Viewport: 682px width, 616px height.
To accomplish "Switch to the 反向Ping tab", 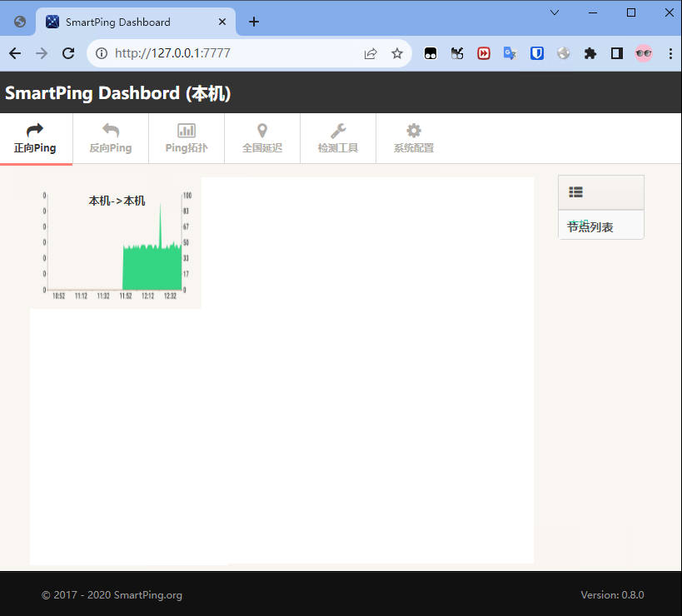I will point(111,139).
